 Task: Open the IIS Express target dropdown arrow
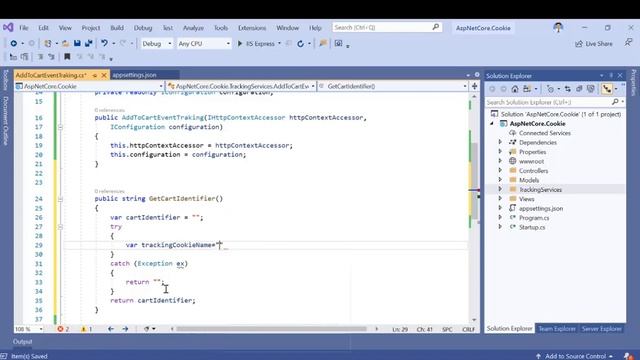point(279,44)
